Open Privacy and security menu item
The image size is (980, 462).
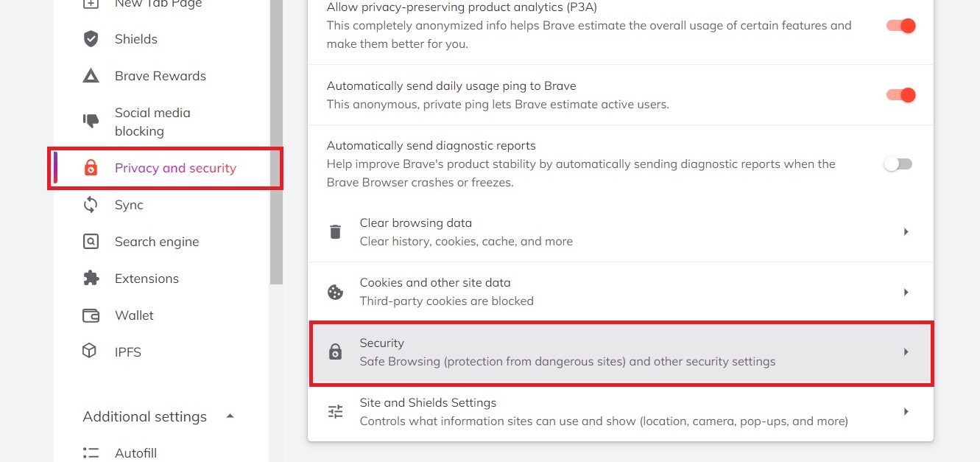(175, 168)
